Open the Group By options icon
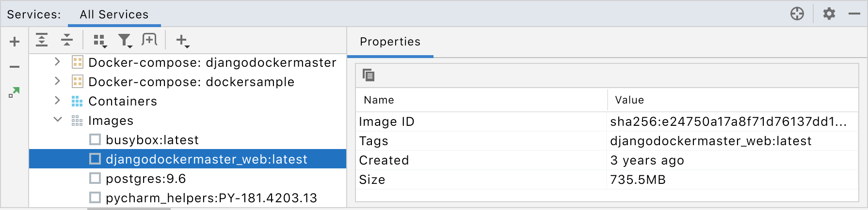The image size is (868, 210). [99, 41]
